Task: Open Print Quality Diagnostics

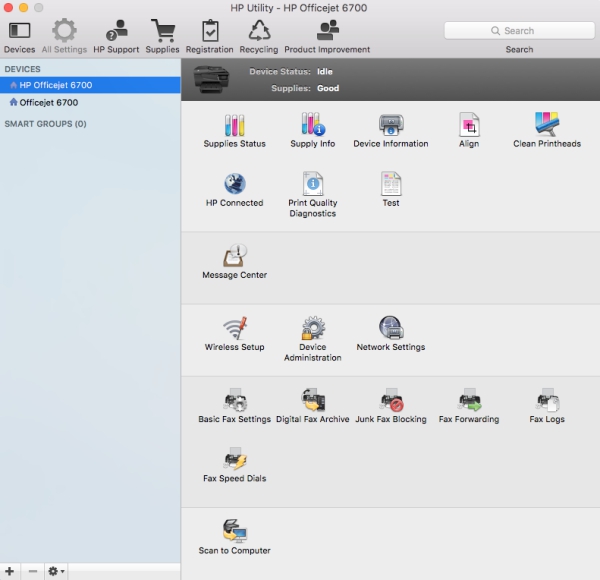Action: (312, 195)
